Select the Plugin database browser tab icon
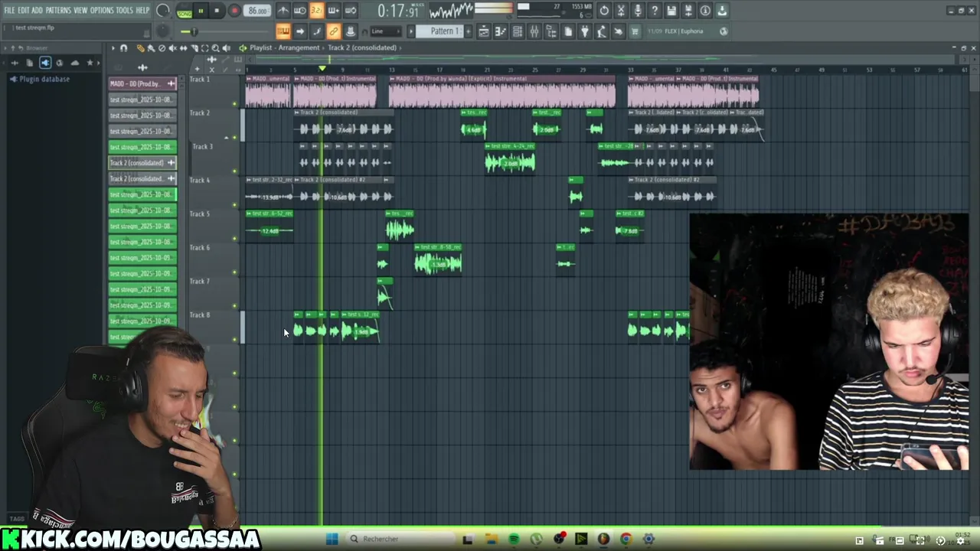Viewport: 980px width, 551px height. coord(44,63)
